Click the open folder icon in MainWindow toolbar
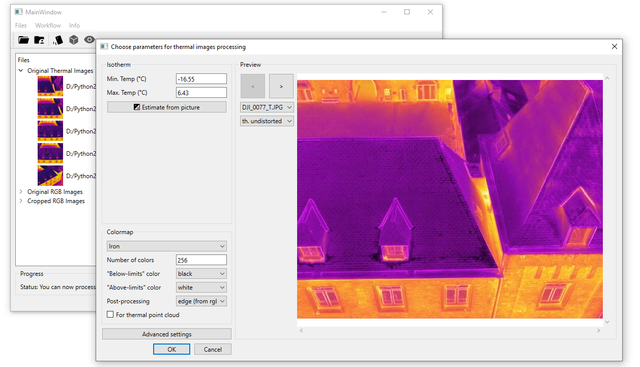Image resolution: width=640 pixels, height=367 pixels. [23, 40]
